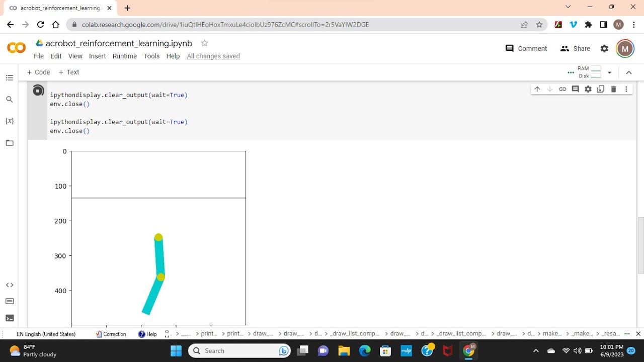Viewport: 644px width, 362px height.
Task: Open the Code snippets panel
Action: [10, 285]
